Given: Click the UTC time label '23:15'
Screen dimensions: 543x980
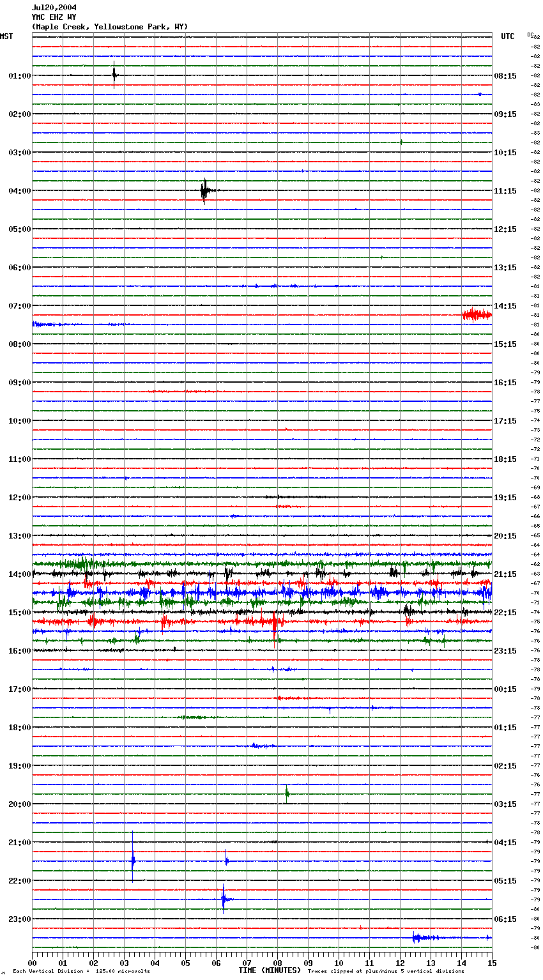Looking at the screenshot, I should tap(505, 651).
